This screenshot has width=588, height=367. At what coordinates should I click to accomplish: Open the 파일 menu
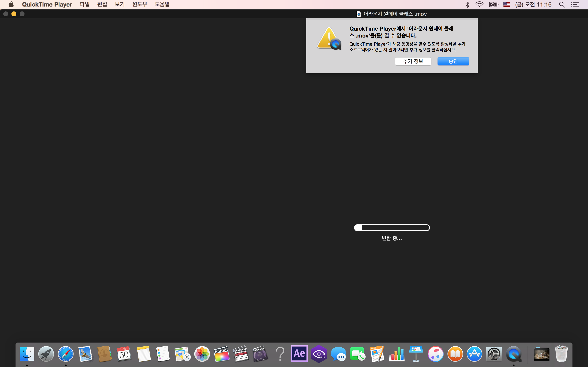[x=85, y=4]
